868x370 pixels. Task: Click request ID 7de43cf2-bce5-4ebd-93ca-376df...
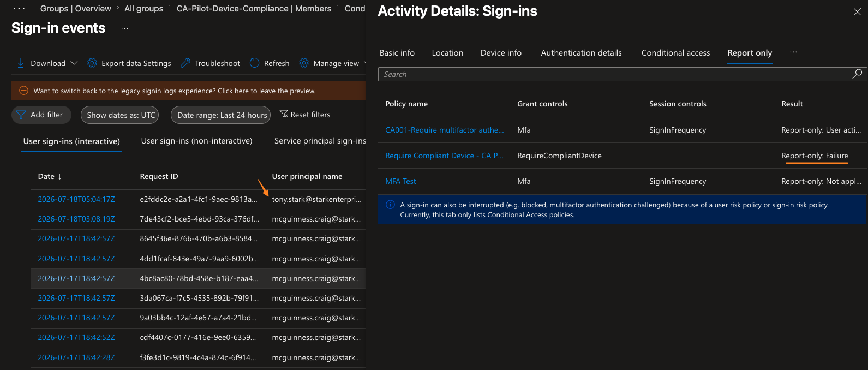click(x=200, y=219)
